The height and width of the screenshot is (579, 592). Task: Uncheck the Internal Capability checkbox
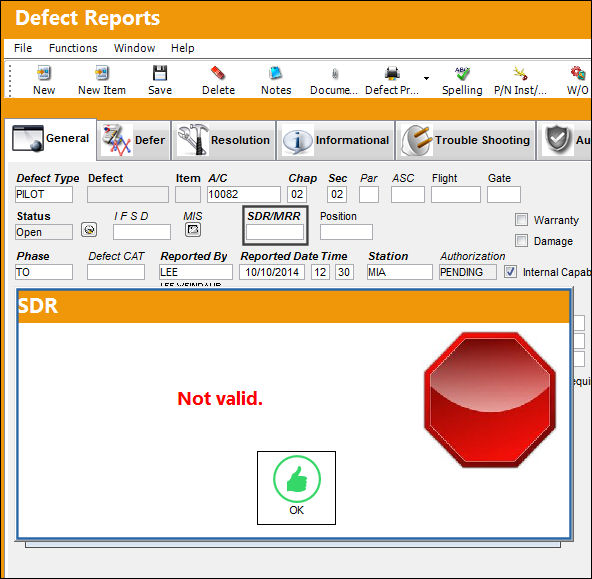pos(510,272)
